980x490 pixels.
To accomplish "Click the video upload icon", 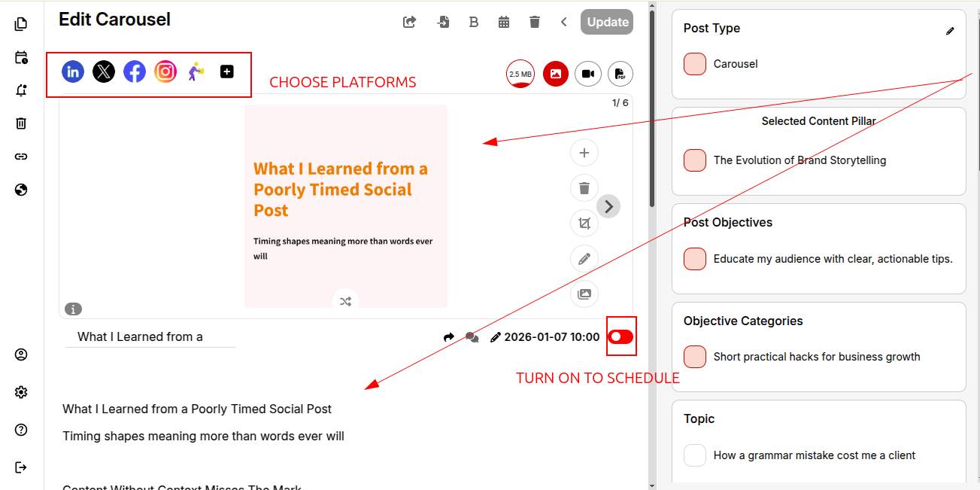I will (588, 74).
